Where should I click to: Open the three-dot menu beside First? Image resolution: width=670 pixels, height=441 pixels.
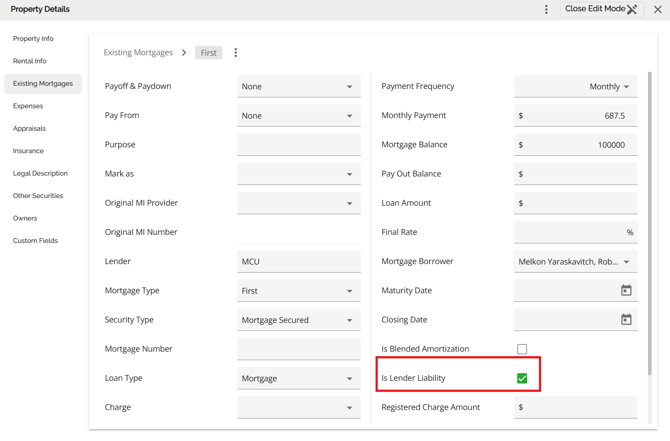point(236,53)
